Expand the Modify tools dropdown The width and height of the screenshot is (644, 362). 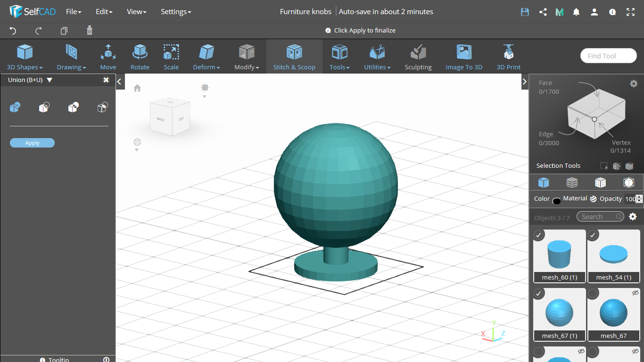pos(247,57)
